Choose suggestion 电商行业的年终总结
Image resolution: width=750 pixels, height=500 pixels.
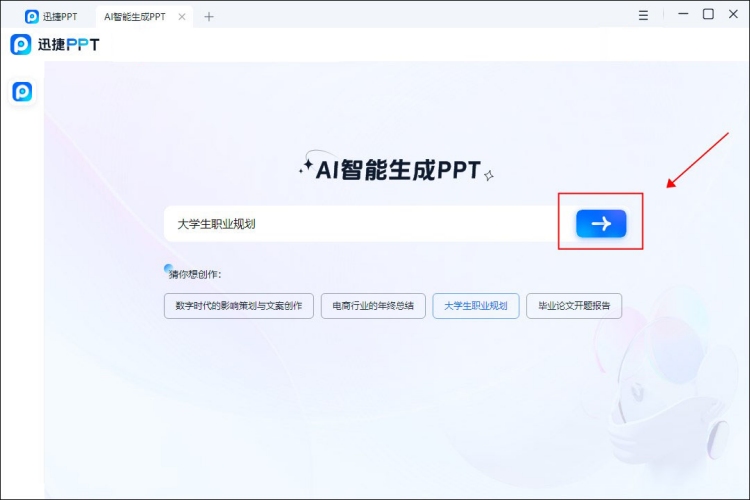click(x=373, y=306)
